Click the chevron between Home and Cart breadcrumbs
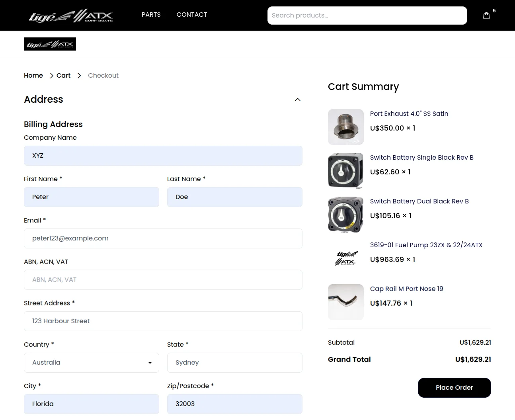The image size is (515, 420). tap(51, 75)
